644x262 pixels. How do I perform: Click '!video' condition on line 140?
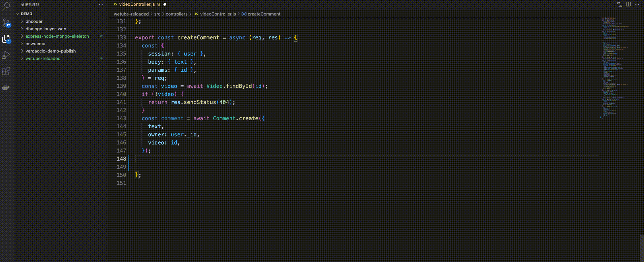164,94
